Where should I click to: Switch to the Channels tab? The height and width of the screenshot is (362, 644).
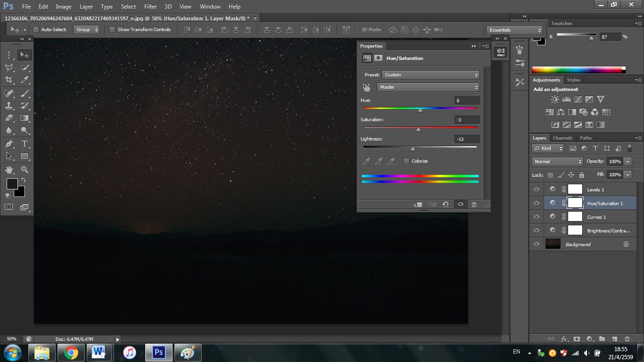pyautogui.click(x=562, y=138)
